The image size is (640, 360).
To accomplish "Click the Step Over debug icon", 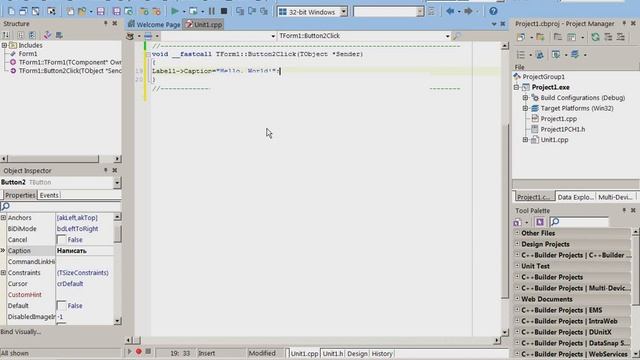I will 252,11.
